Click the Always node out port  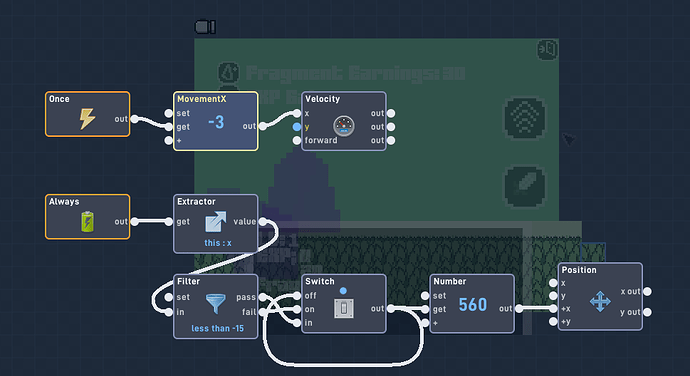135,221
